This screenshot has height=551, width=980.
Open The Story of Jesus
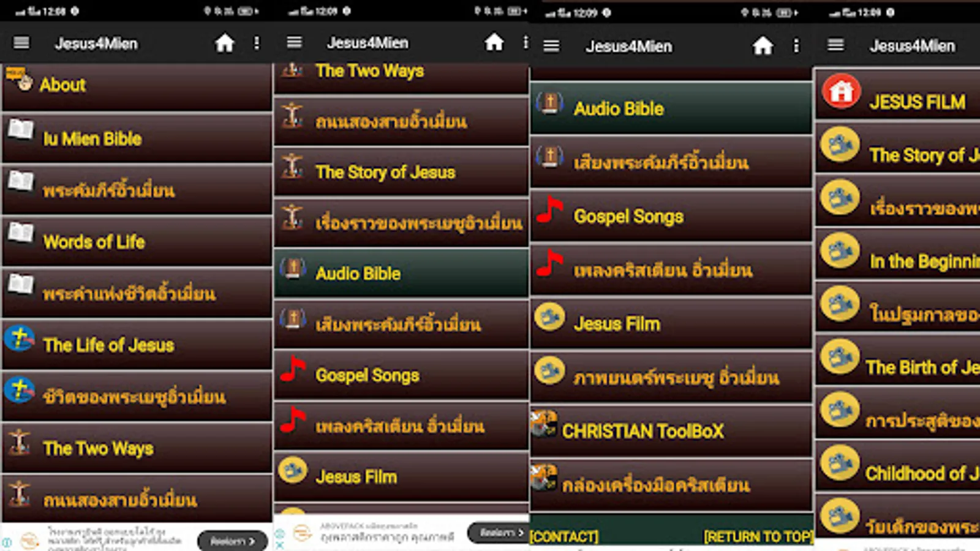click(385, 172)
